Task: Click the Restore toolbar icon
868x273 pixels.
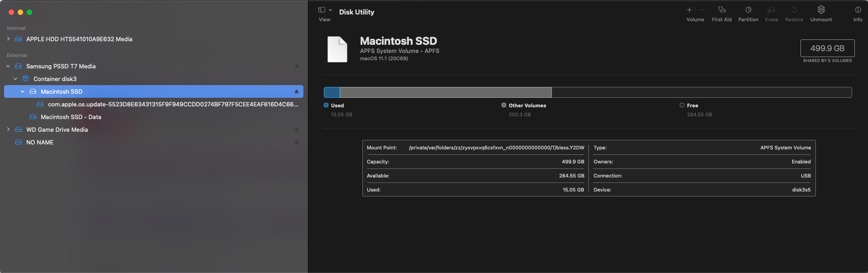Action: [x=794, y=10]
